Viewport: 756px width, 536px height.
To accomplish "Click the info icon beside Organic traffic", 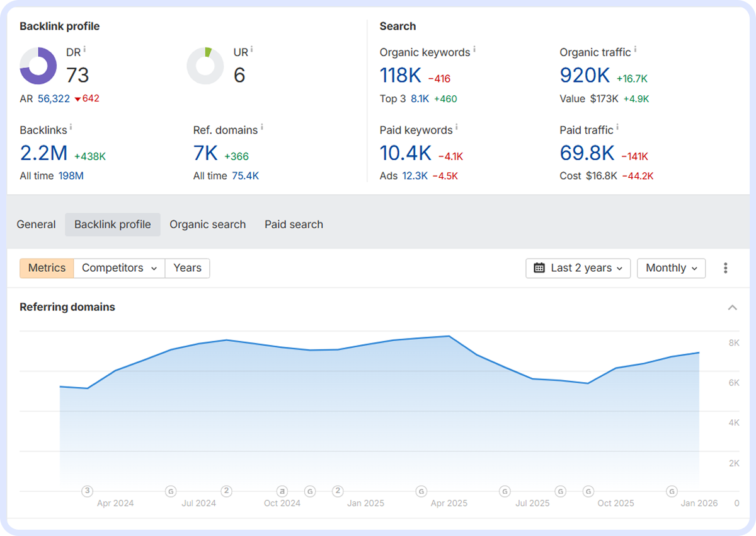I will 634,49.
